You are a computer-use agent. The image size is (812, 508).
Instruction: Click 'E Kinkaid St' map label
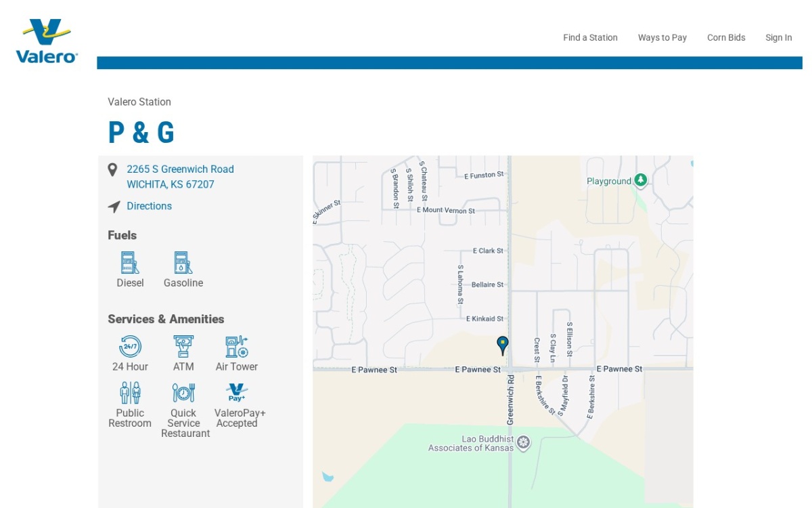click(484, 318)
